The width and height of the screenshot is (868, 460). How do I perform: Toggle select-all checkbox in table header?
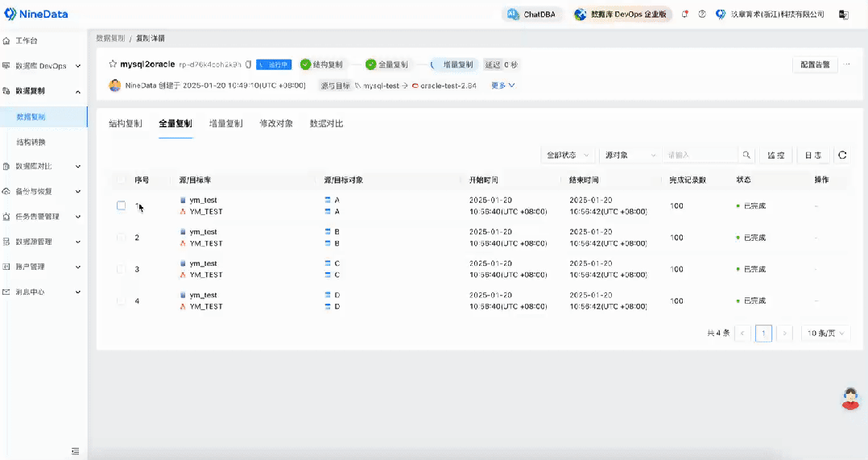122,180
